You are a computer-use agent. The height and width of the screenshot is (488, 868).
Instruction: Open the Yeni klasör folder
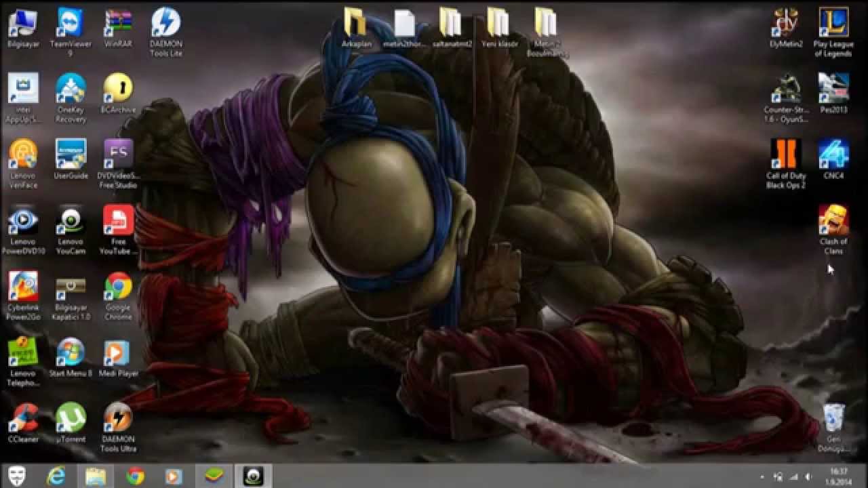tap(498, 28)
